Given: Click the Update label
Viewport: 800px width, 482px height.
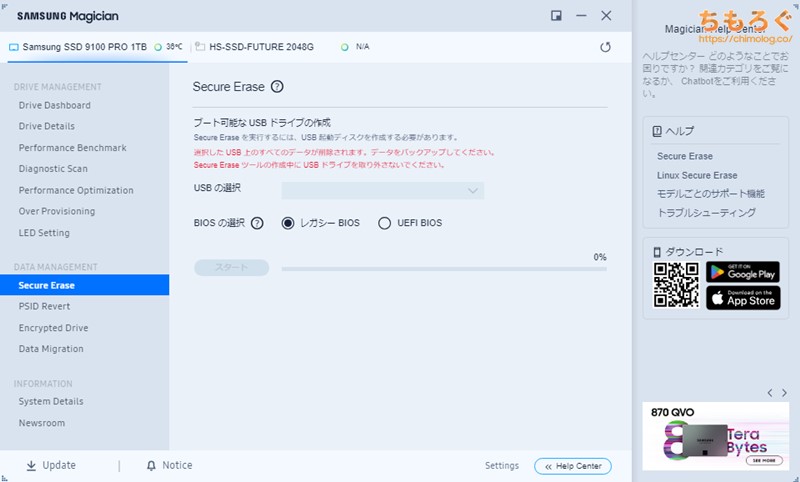Looking at the screenshot, I should tap(59, 465).
